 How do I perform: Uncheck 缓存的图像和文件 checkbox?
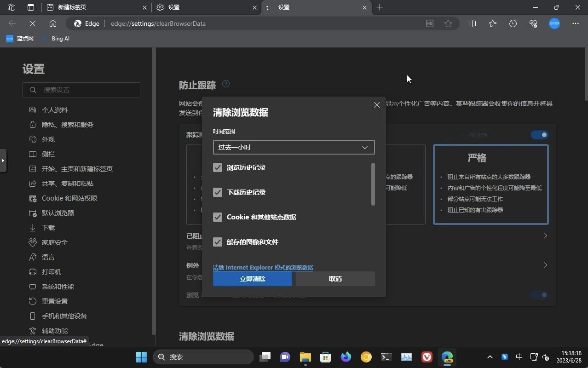point(217,242)
